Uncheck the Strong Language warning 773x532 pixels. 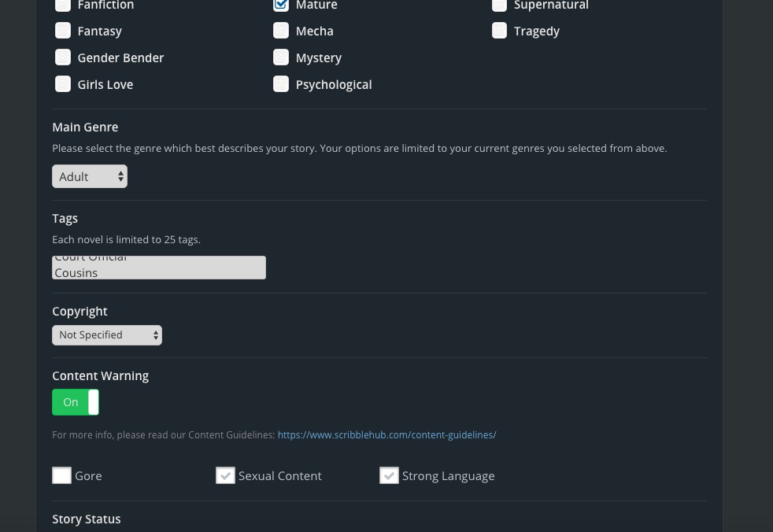[x=390, y=475]
